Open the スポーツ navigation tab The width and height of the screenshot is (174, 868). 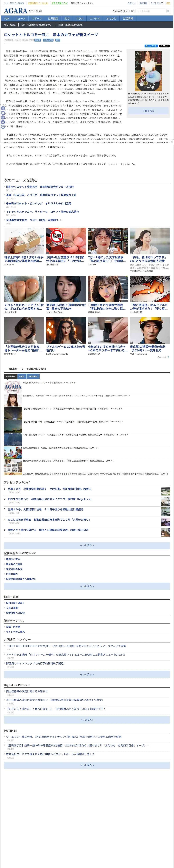37,19
